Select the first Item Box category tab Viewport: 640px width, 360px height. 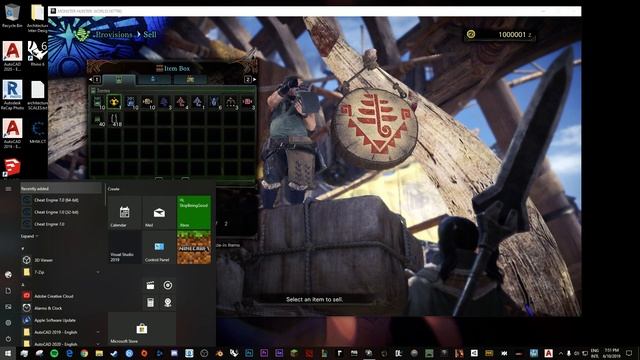(x=119, y=80)
